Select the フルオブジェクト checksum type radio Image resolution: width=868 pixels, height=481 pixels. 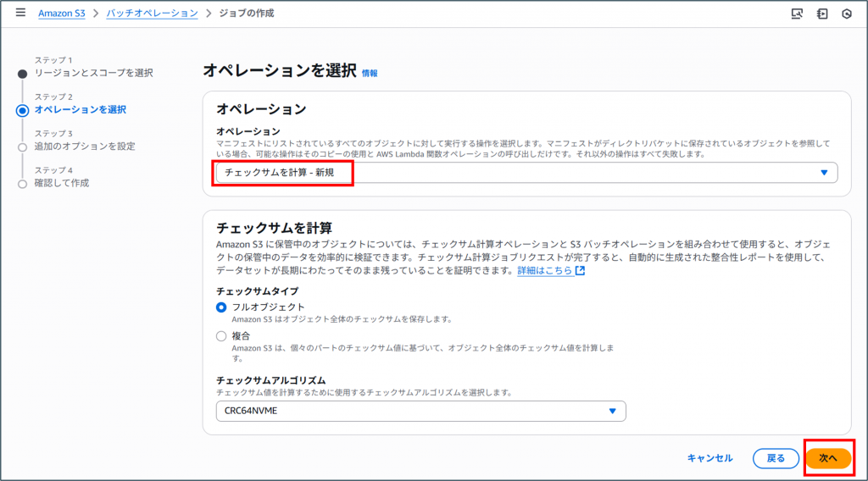pos(222,307)
